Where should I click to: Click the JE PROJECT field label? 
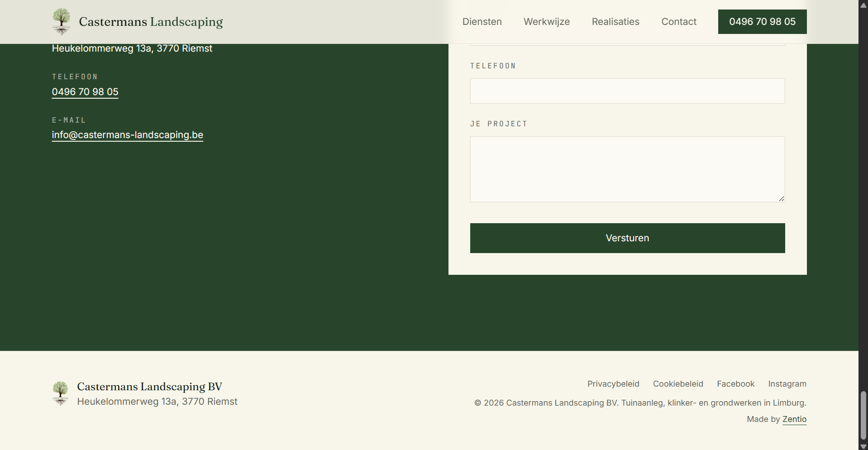[499, 124]
